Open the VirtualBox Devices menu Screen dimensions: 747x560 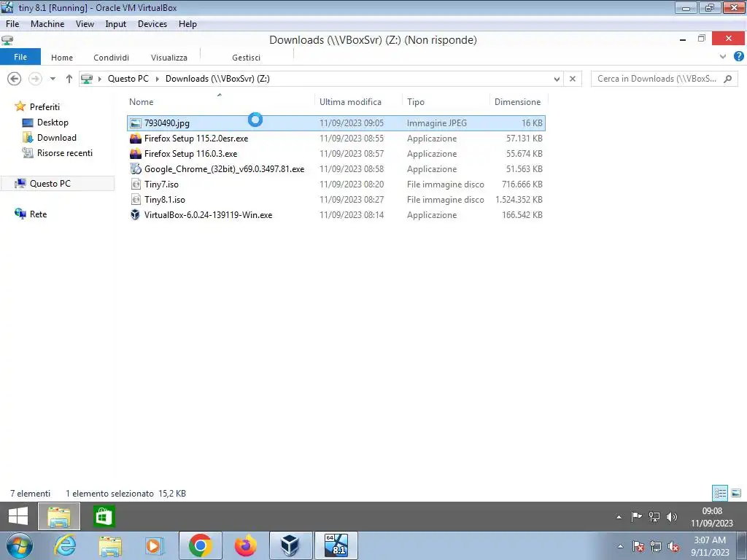pyautogui.click(x=152, y=24)
